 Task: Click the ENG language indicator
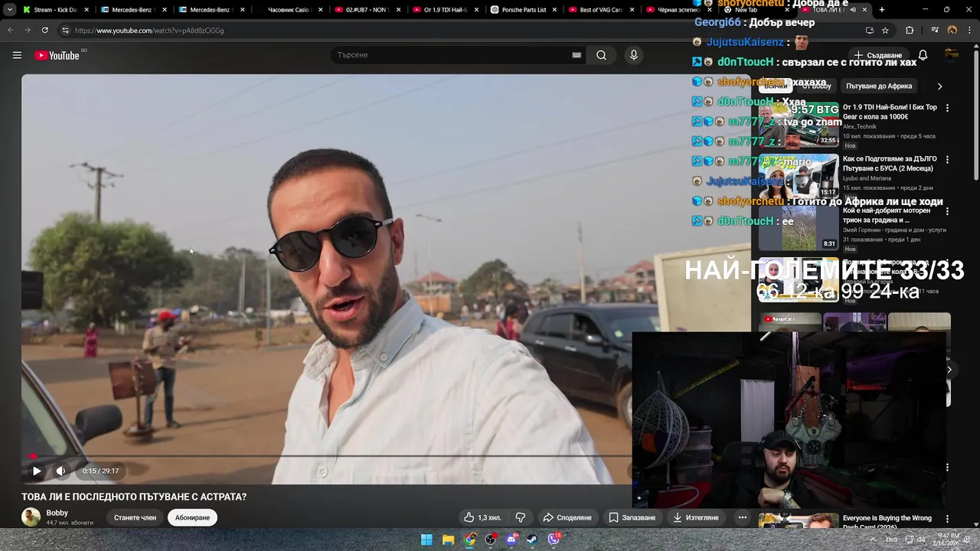point(892,540)
